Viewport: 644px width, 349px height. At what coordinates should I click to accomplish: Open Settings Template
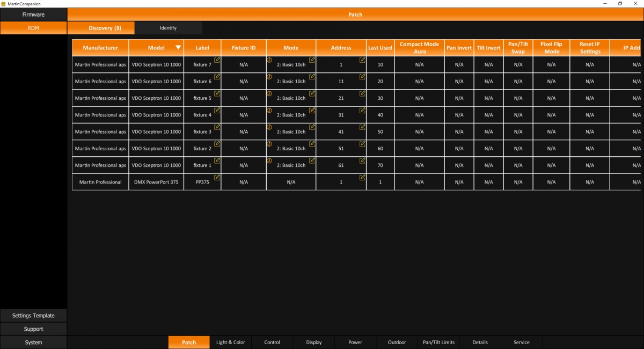point(33,316)
